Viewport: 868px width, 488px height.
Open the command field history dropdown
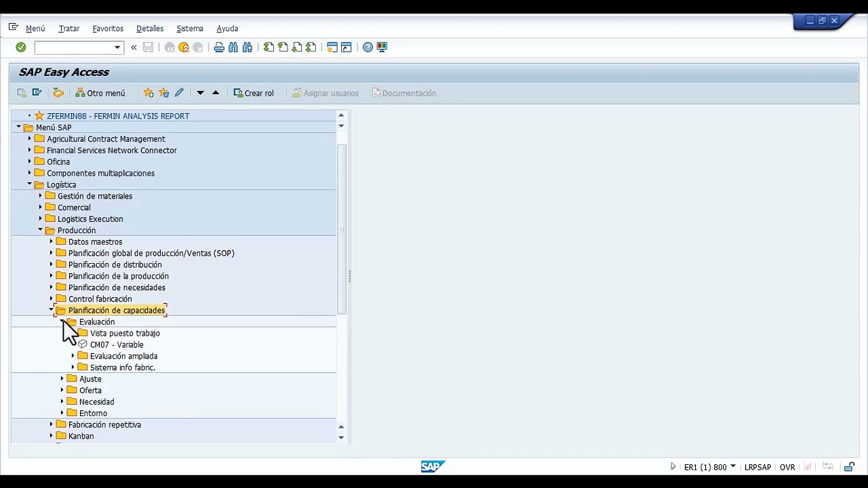117,47
